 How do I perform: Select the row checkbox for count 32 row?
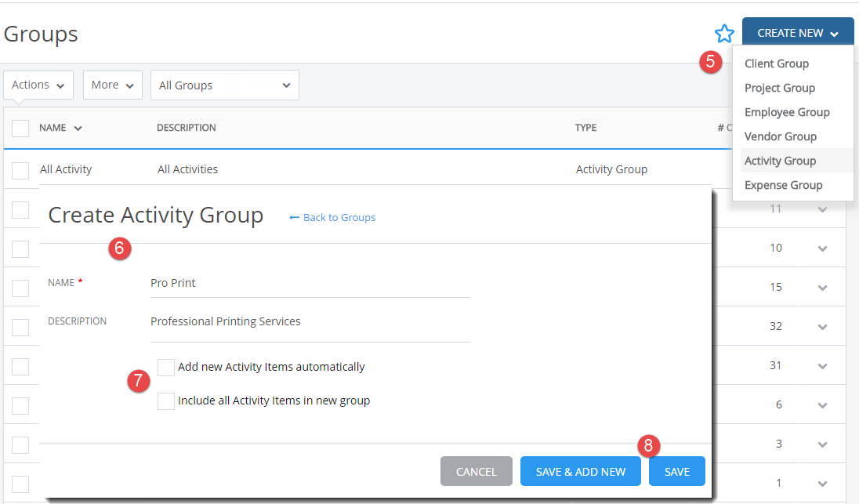(x=20, y=327)
